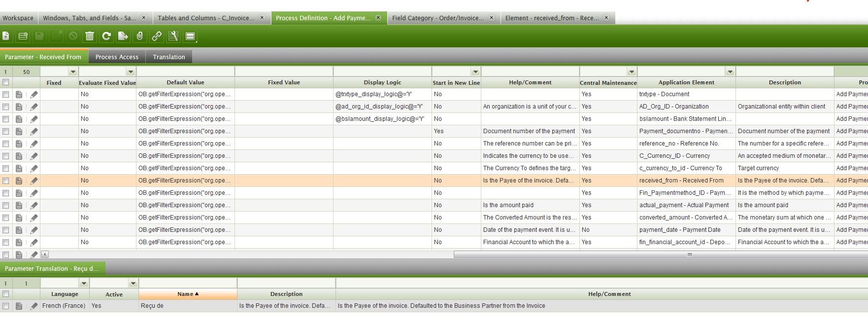868x329 pixels.
Task: Click the delete record trash icon
Action: coord(89,36)
